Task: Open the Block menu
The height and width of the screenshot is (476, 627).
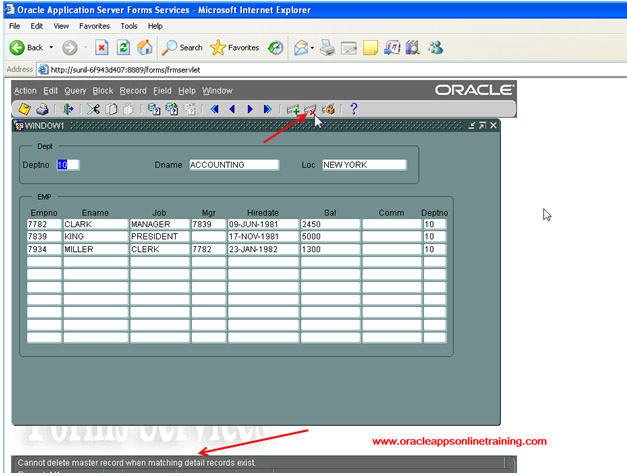Action: point(103,91)
